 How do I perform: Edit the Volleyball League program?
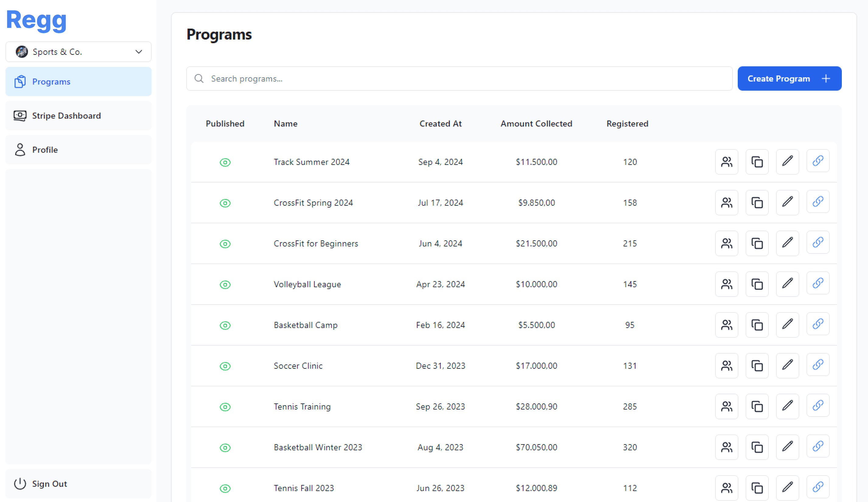pyautogui.click(x=787, y=284)
